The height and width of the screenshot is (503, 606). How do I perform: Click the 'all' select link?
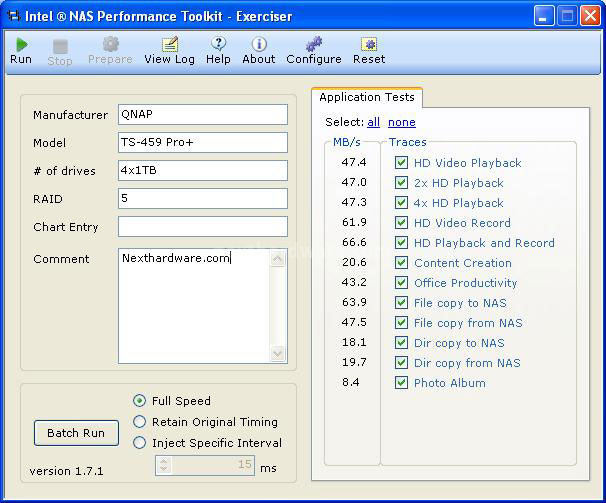[373, 122]
